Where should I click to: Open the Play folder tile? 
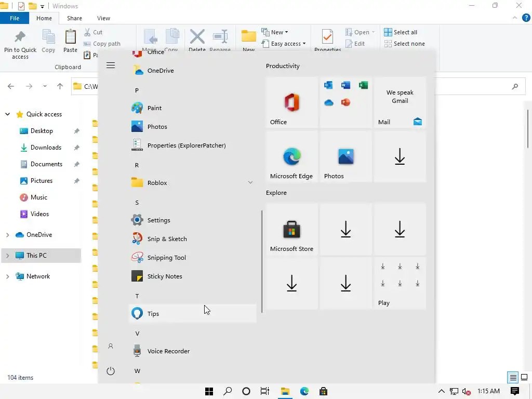coord(400,283)
